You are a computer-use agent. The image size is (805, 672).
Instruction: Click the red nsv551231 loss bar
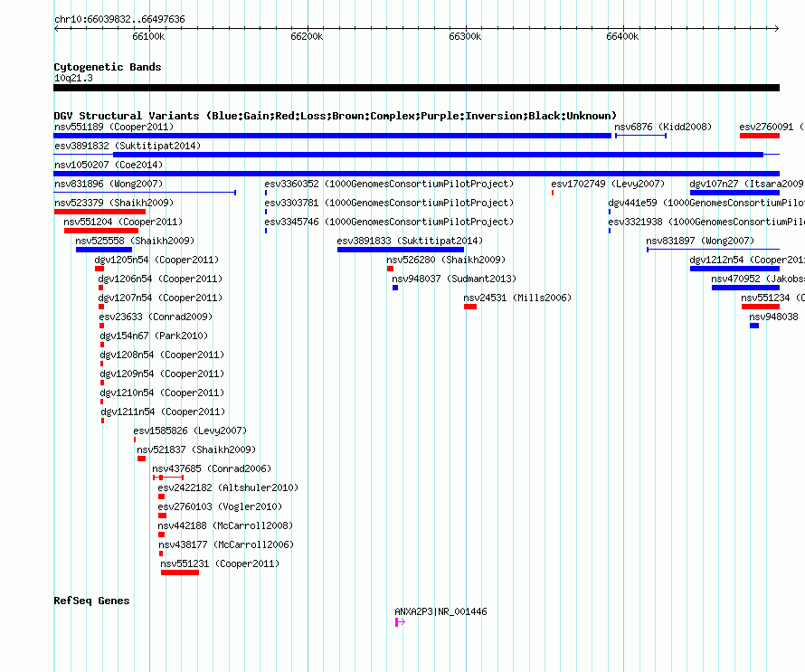click(180, 573)
